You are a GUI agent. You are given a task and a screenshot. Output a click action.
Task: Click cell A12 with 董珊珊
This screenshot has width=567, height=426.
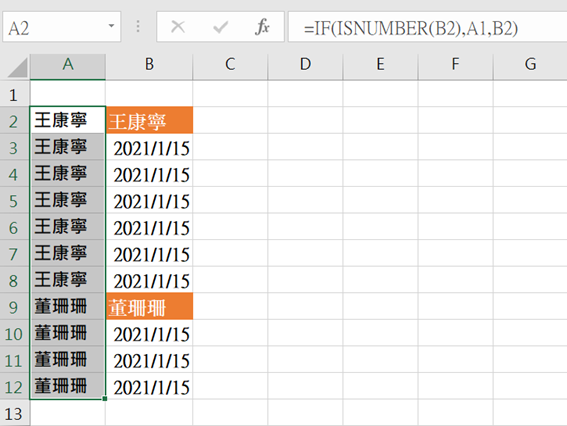coord(68,386)
